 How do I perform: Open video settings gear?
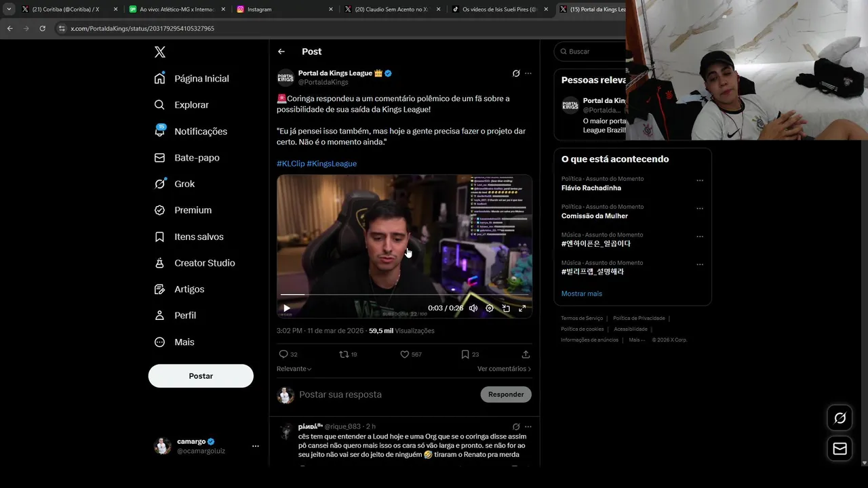pyautogui.click(x=490, y=308)
